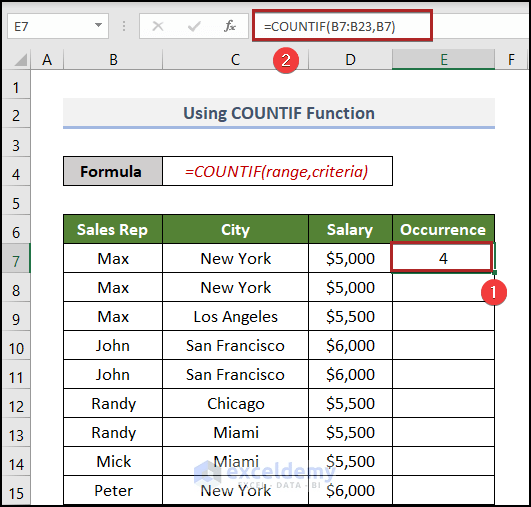
Task: Click the Cancel (X) icon in formula bar
Action: click(x=158, y=26)
